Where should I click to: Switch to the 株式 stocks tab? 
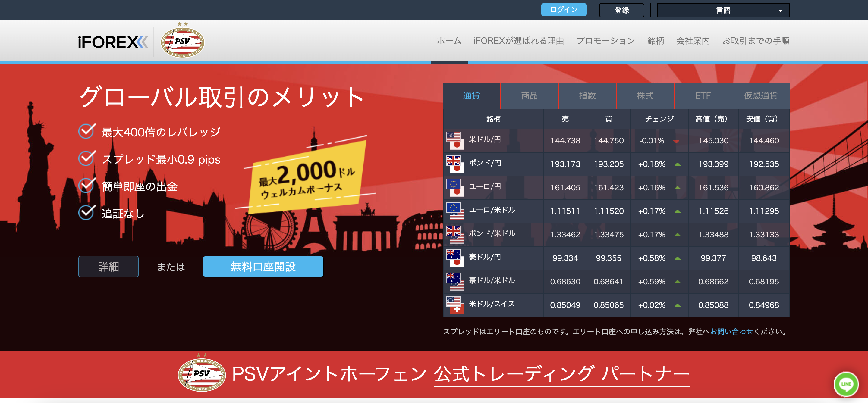pos(645,96)
